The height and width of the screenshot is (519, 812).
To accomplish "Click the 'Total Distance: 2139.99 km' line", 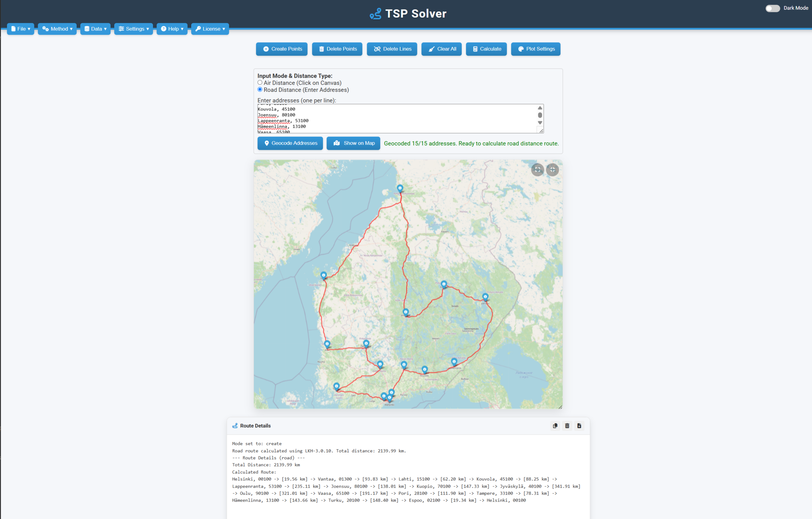I will [266, 465].
